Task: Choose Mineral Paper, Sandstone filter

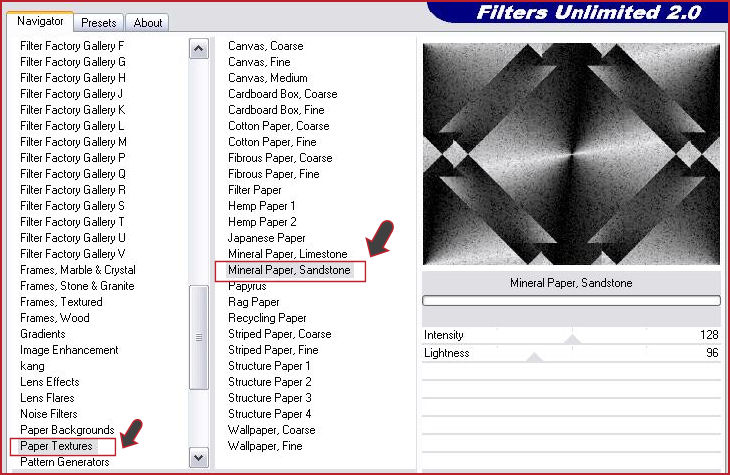Action: tap(290, 270)
